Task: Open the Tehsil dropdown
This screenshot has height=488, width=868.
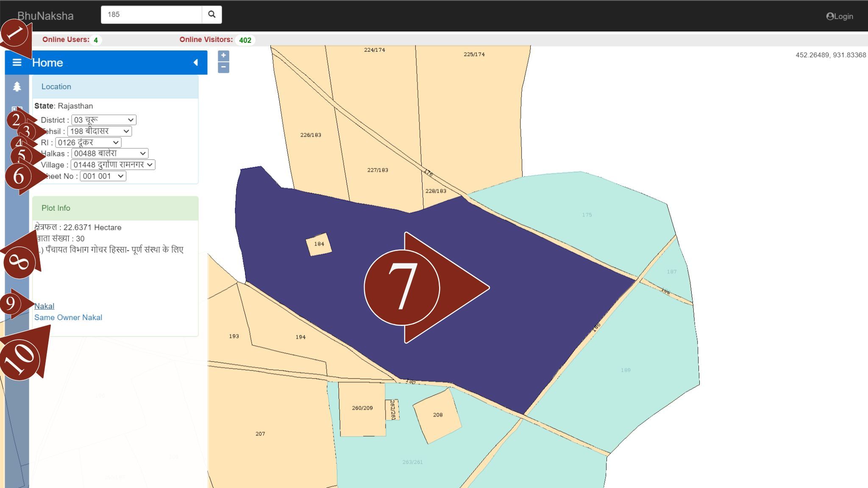Action: click(100, 131)
